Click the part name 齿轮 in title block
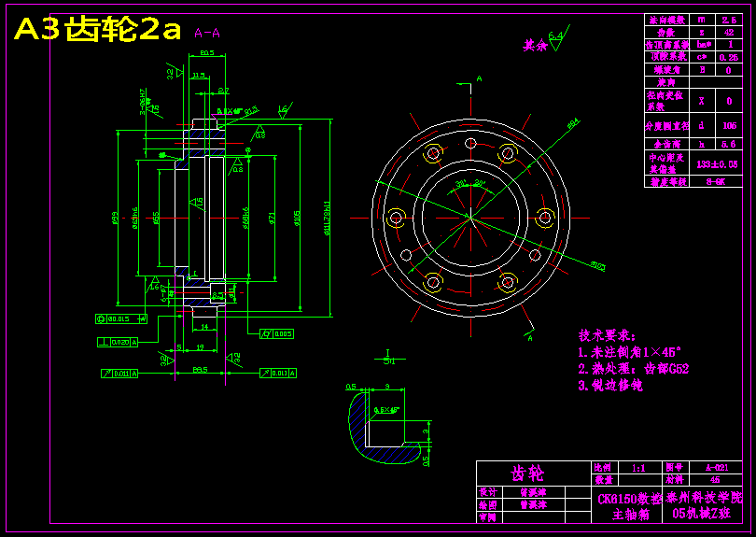 (x=527, y=473)
